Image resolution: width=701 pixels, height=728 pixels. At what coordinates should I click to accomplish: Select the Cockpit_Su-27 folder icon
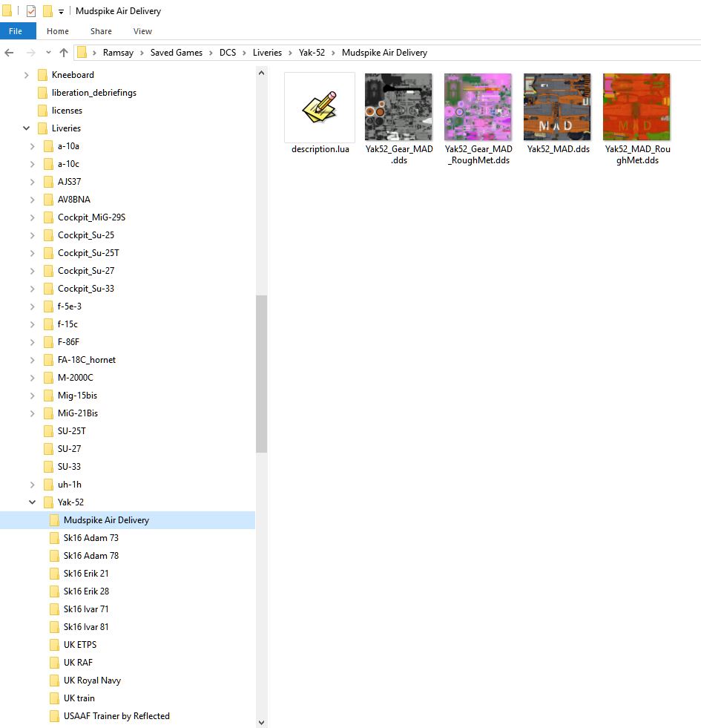coord(48,271)
